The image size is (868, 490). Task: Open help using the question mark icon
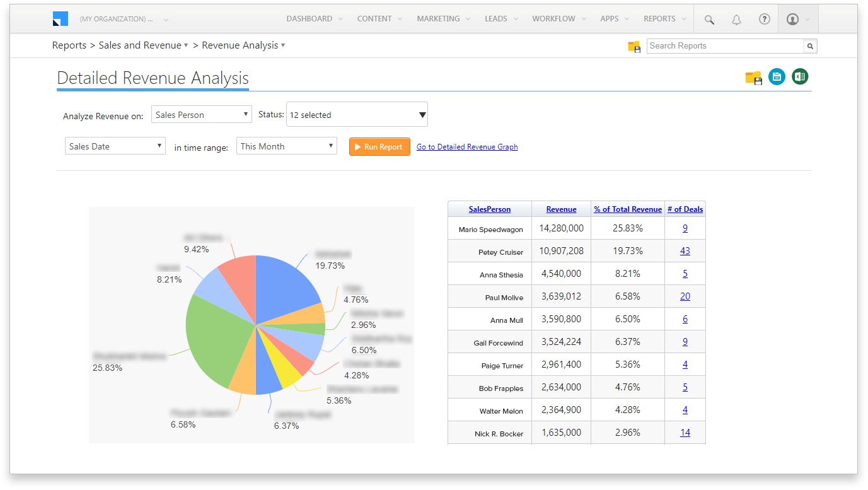click(x=765, y=19)
